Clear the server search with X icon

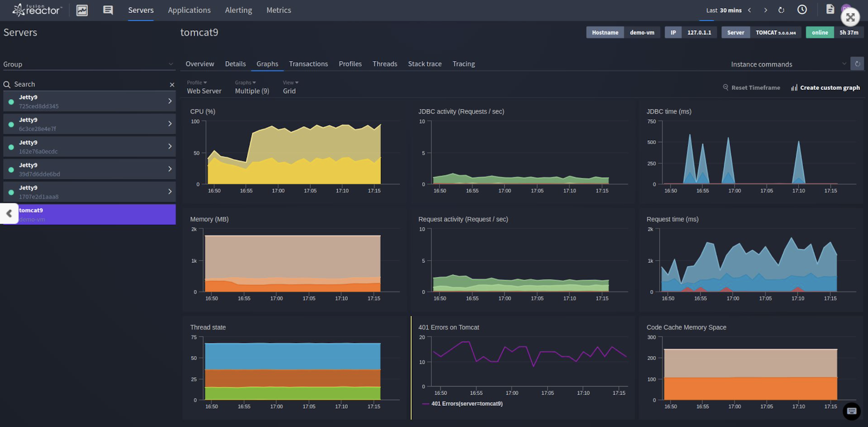[172, 85]
